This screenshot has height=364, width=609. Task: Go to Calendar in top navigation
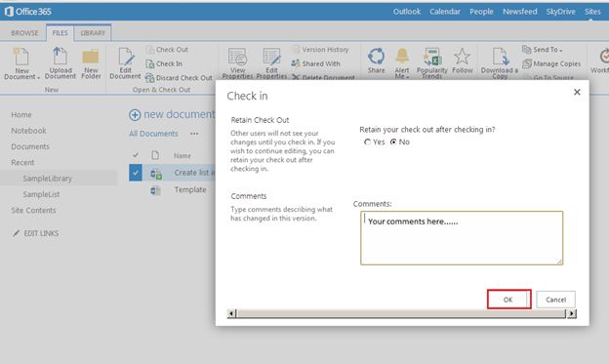click(445, 12)
